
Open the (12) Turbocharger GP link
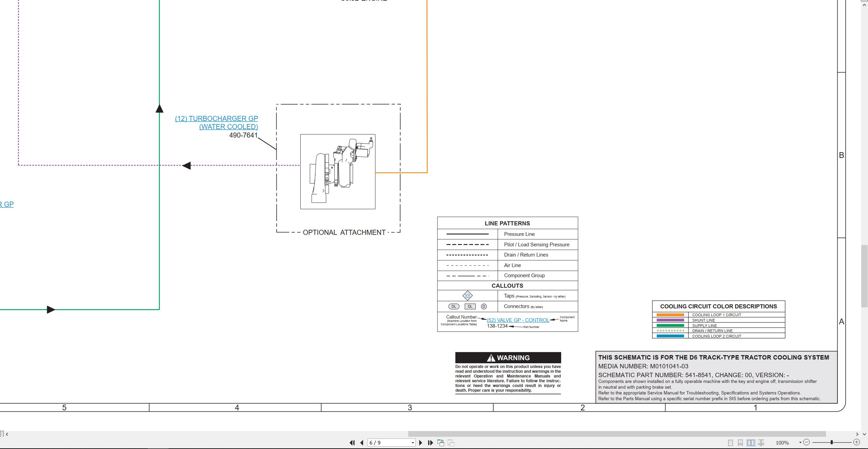(x=216, y=119)
